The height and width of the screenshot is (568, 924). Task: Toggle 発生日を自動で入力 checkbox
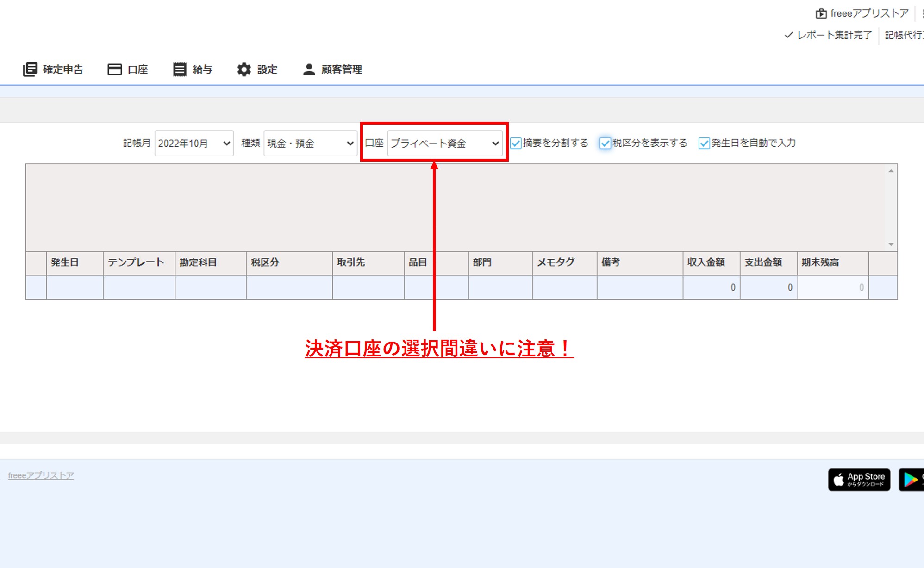click(704, 144)
